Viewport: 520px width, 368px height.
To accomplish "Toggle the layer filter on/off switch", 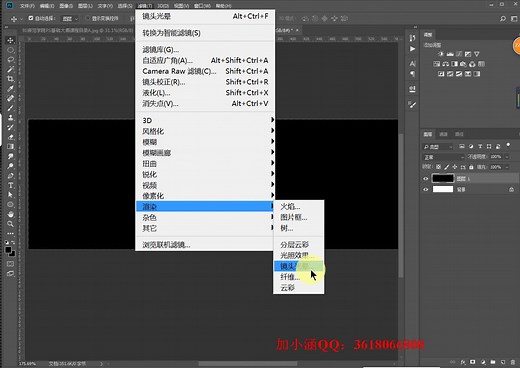I will click(508, 145).
